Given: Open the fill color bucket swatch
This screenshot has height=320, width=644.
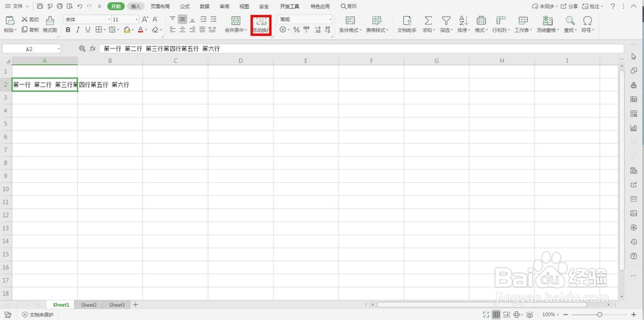Looking at the screenshot, I should click(x=127, y=30).
